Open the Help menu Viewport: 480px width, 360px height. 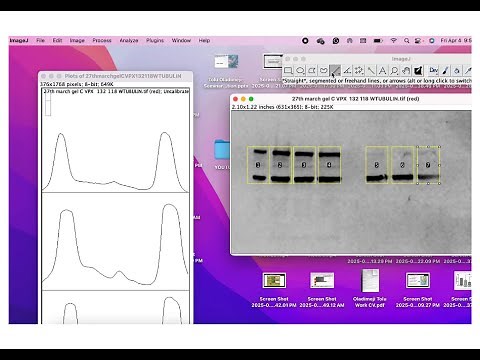[204, 40]
